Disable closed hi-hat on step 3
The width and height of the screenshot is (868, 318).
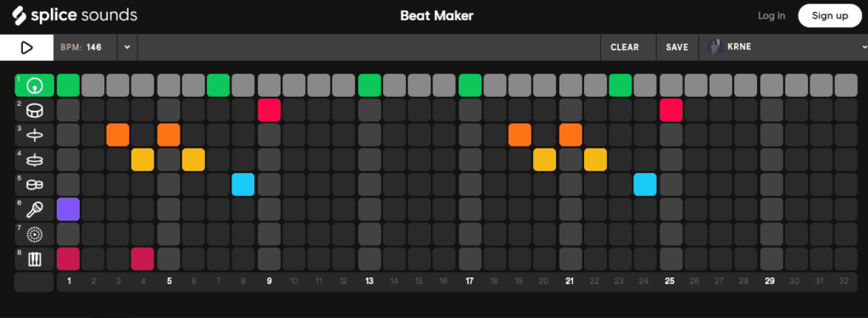coord(118,135)
